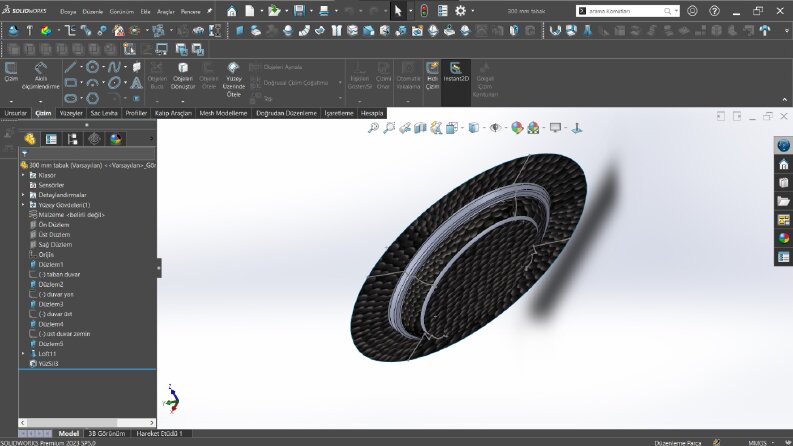Click the Home icon in right task pane

[783, 164]
